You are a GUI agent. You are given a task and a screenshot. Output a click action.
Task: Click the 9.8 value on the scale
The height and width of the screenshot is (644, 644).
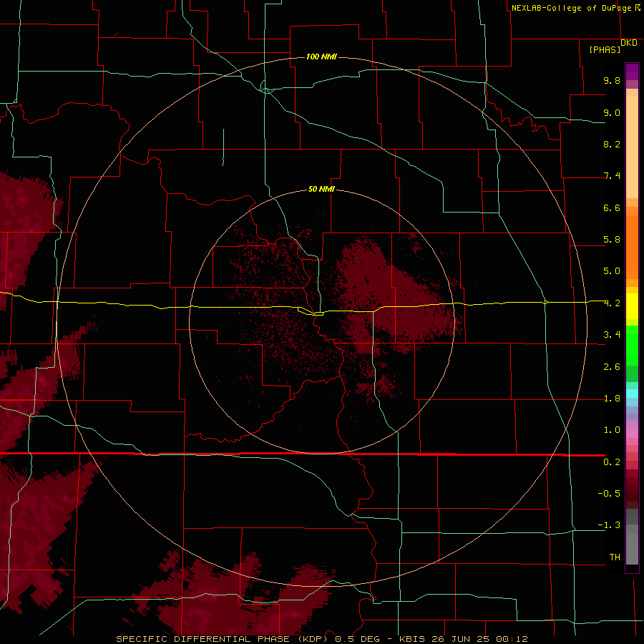click(x=612, y=80)
